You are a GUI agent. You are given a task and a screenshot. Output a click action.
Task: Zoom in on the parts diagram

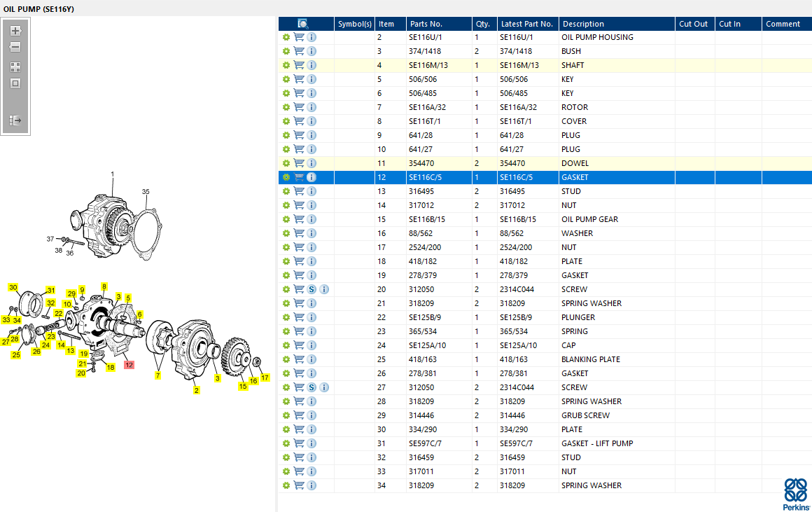click(15, 31)
